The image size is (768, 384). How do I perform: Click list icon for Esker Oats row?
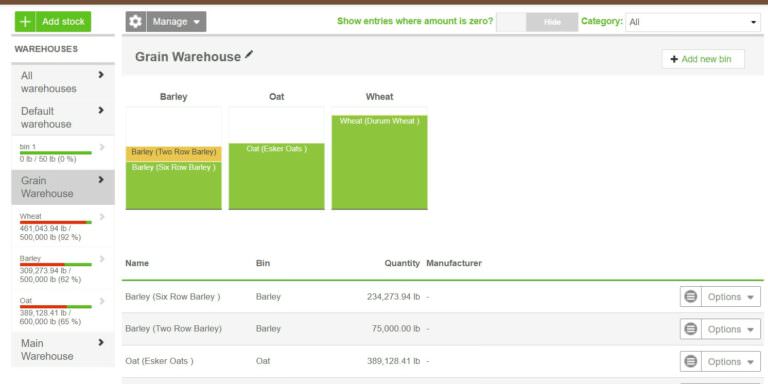(691, 361)
